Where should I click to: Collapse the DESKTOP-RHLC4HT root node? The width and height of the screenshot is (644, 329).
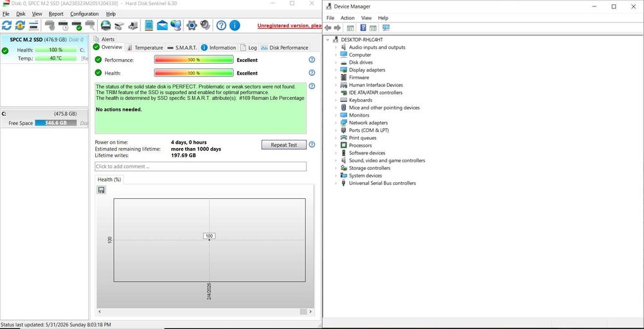click(x=328, y=40)
